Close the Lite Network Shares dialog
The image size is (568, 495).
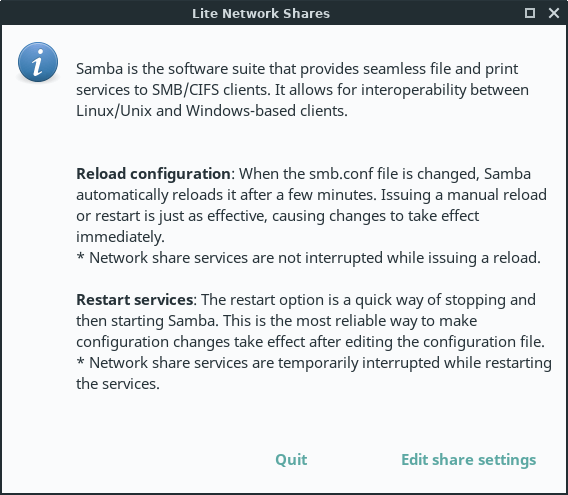554,13
